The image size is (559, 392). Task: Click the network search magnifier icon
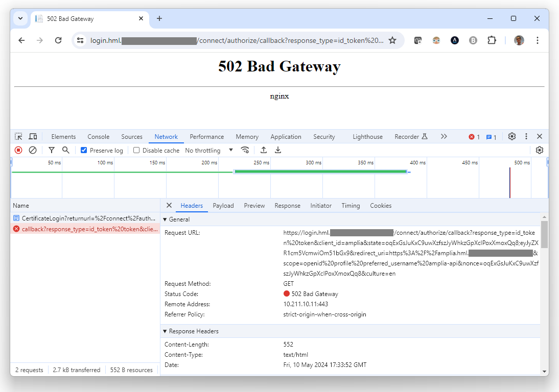point(66,150)
